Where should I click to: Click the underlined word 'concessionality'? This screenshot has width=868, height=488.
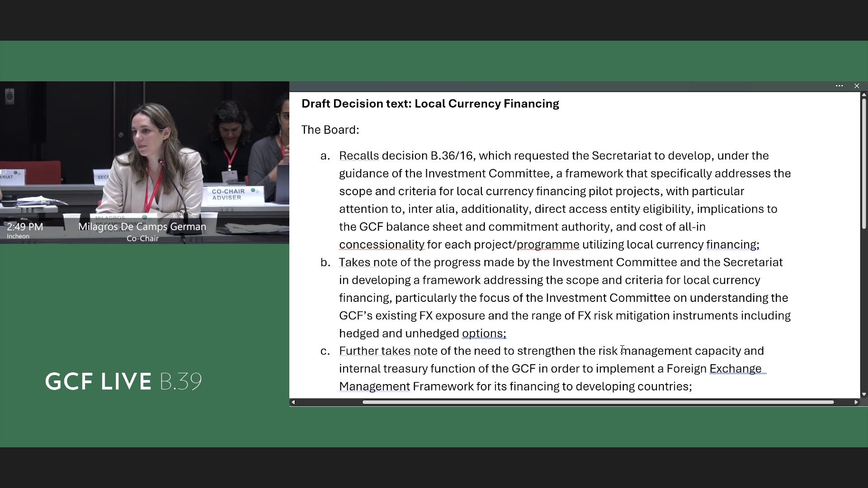(x=382, y=244)
